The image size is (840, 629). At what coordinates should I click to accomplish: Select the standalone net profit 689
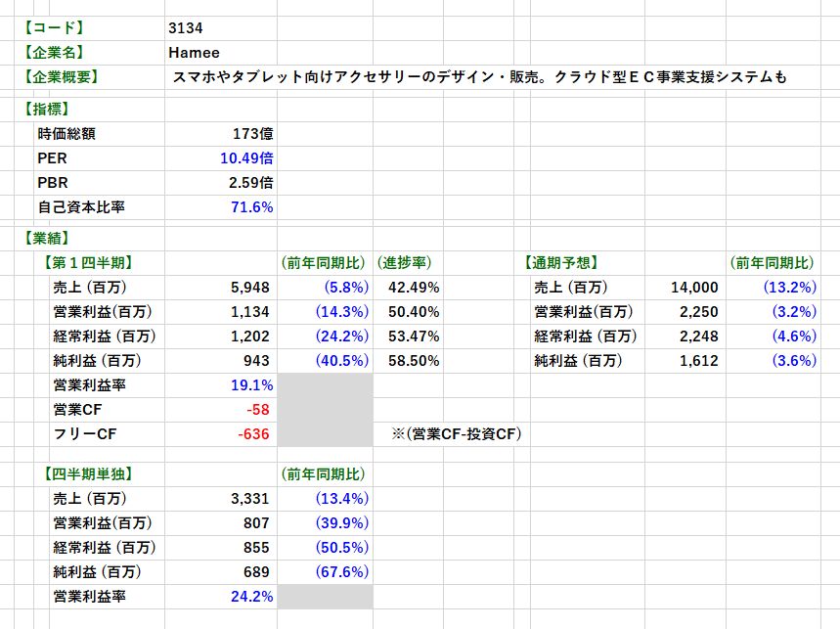tap(256, 572)
